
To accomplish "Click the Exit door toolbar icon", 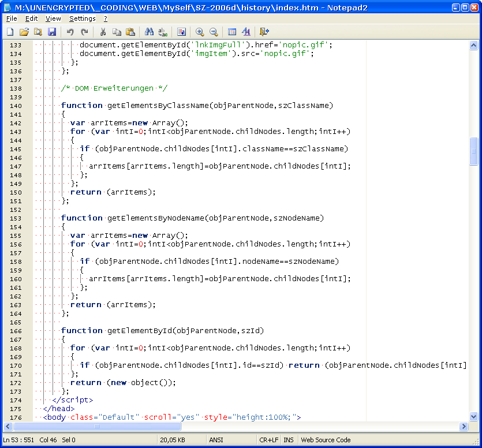I will coord(264,32).
